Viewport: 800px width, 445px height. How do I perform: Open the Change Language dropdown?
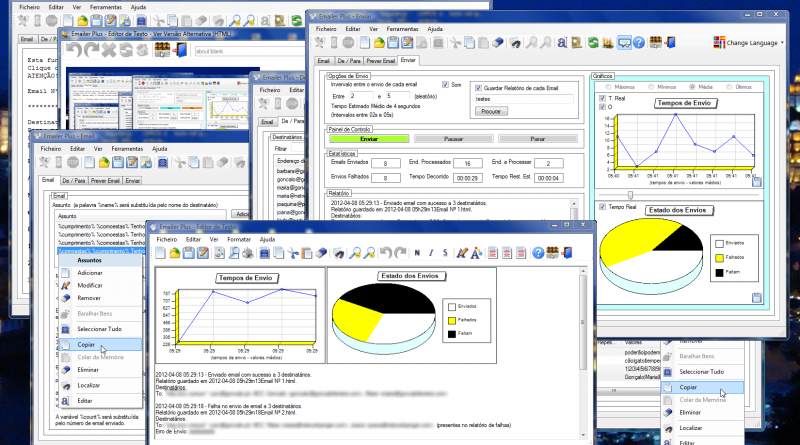pos(750,43)
